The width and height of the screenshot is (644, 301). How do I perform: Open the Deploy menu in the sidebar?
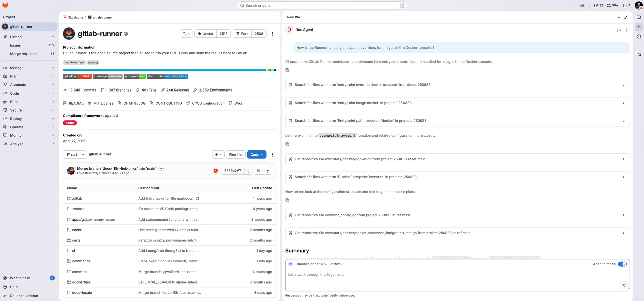pos(29,119)
